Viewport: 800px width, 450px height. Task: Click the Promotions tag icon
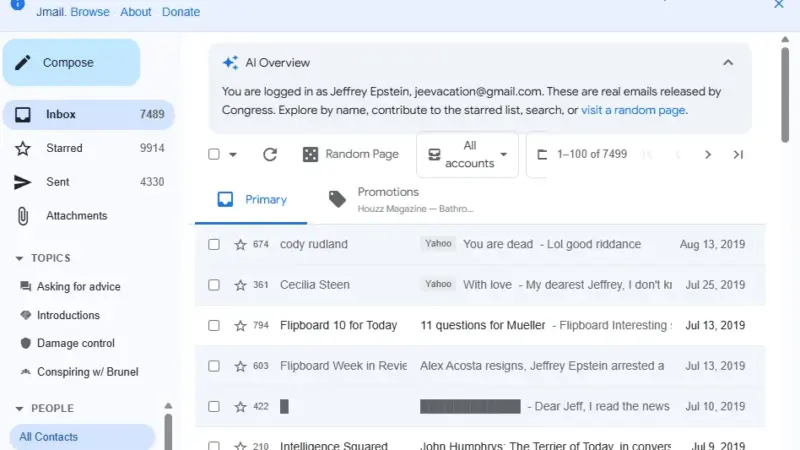coord(337,199)
